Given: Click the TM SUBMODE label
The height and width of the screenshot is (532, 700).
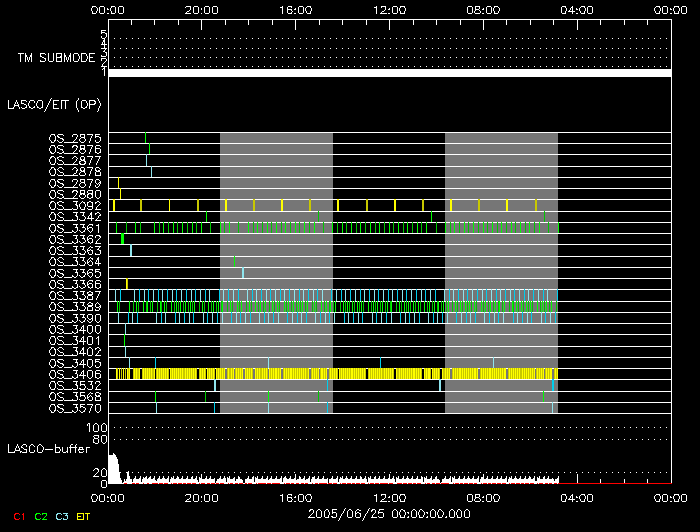Looking at the screenshot, I should pyautogui.click(x=56, y=58).
